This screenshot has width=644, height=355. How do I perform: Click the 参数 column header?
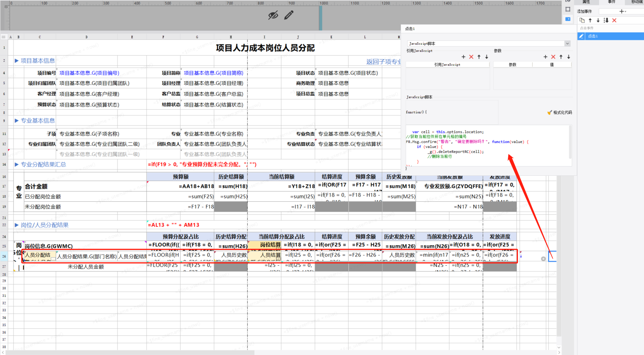click(513, 65)
